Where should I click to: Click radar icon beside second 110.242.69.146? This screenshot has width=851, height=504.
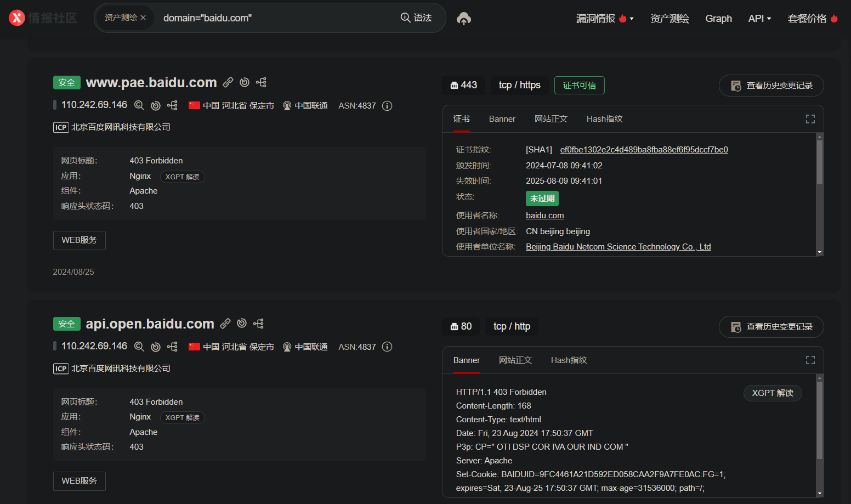click(x=156, y=347)
